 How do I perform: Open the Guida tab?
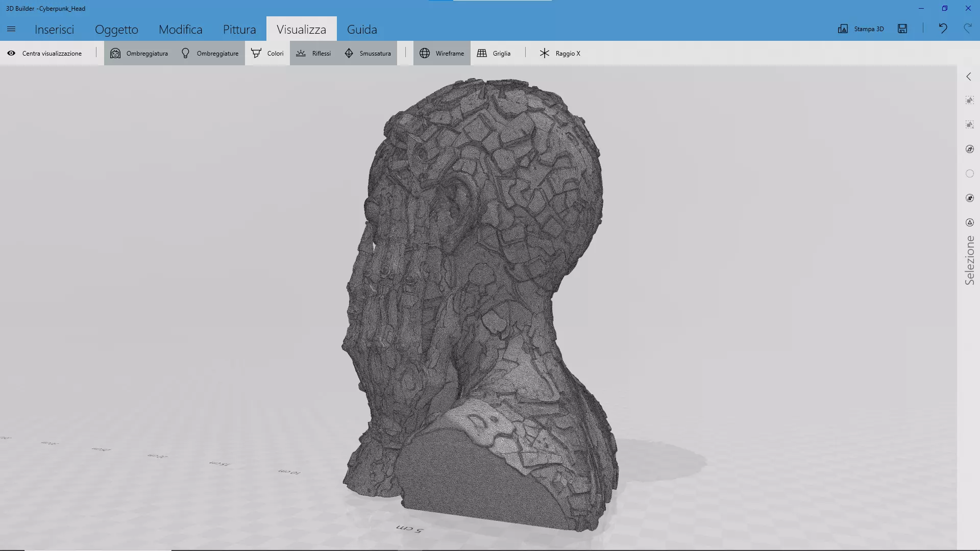point(362,29)
